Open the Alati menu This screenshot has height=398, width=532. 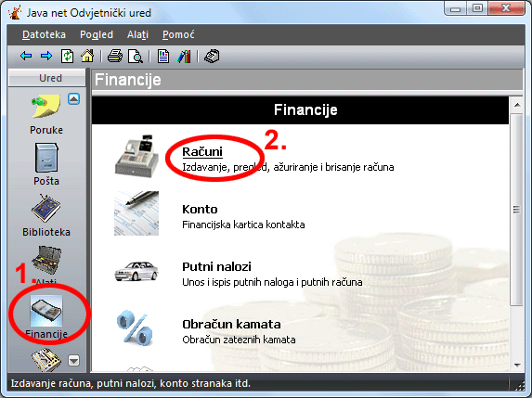tap(137, 34)
